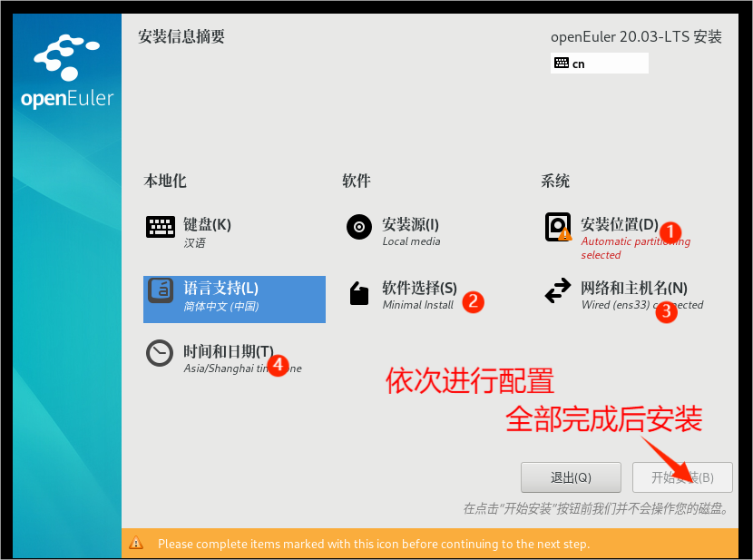Click the 系统 section heading

[555, 181]
